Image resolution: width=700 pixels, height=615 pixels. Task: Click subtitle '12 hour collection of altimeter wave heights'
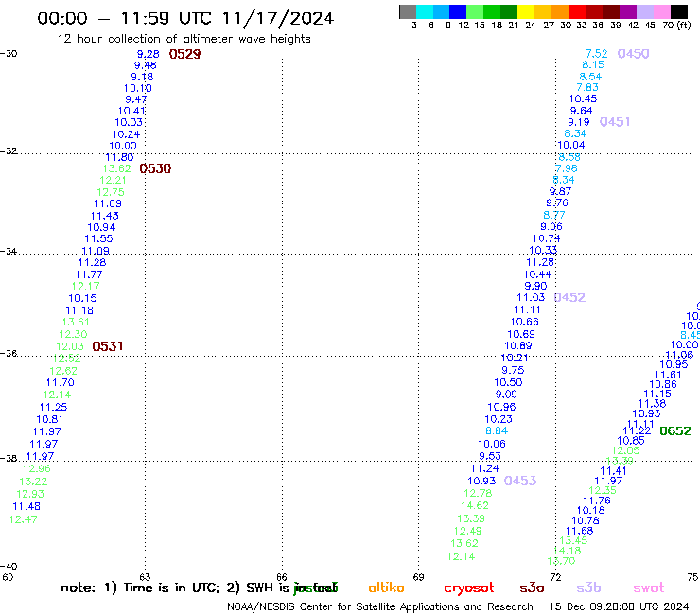(x=184, y=39)
